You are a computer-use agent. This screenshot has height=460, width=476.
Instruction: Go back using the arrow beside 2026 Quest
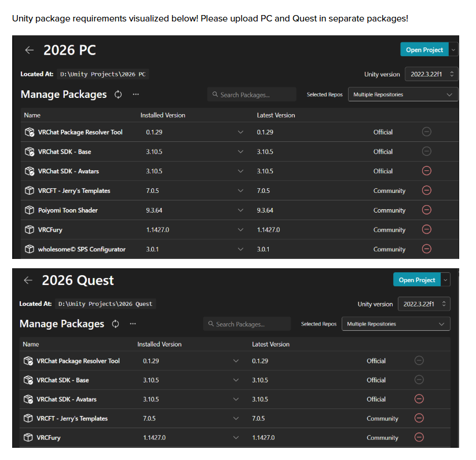pyautogui.click(x=28, y=280)
